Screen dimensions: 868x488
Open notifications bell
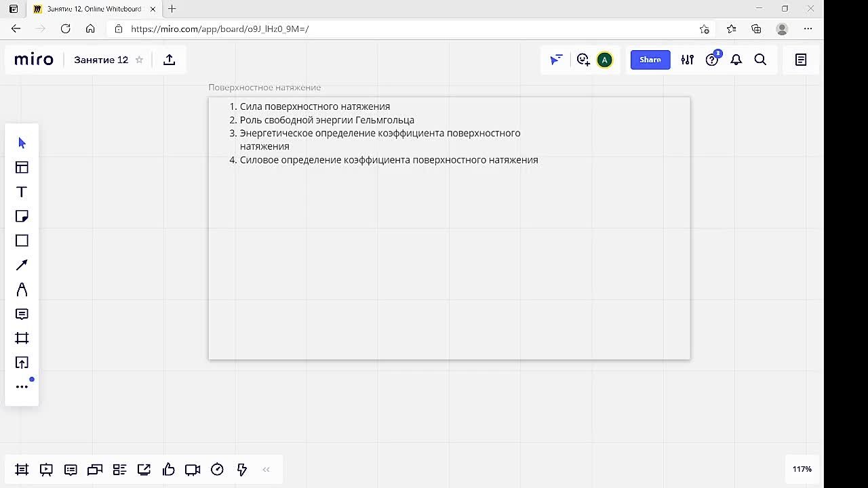pyautogui.click(x=736, y=60)
